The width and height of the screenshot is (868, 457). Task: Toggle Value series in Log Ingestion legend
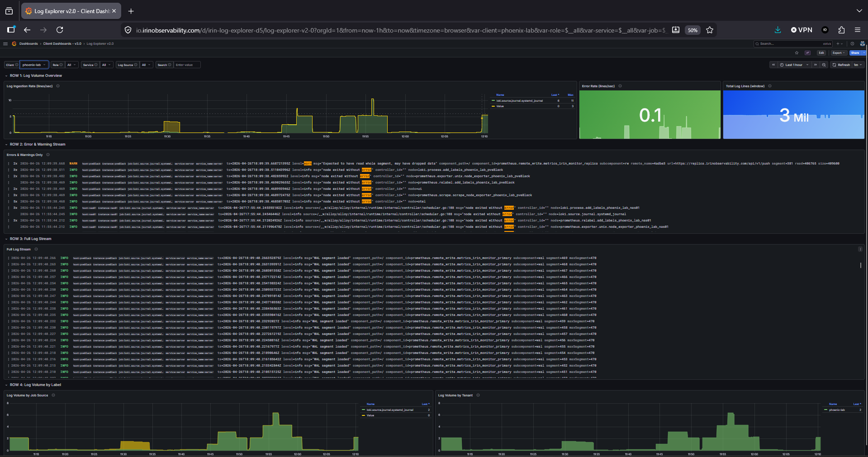point(500,106)
